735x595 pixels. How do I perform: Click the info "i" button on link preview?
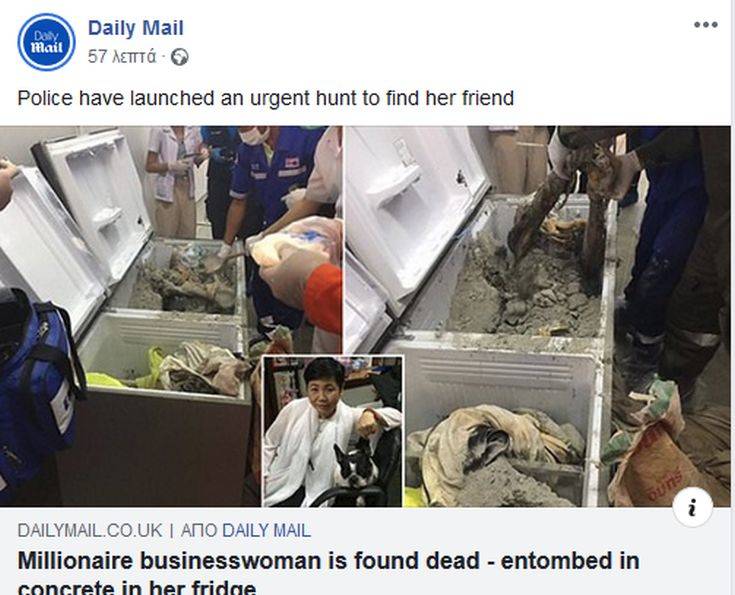pos(693,507)
